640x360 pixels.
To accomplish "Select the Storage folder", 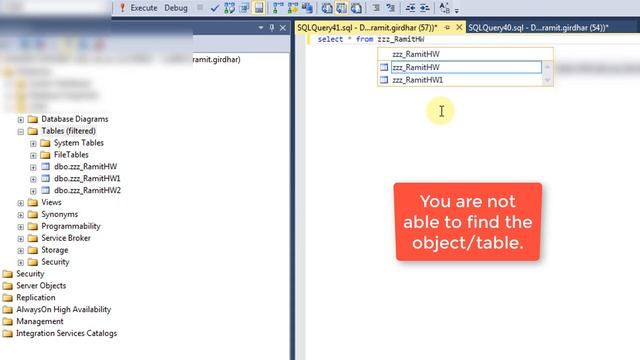I will point(55,250).
